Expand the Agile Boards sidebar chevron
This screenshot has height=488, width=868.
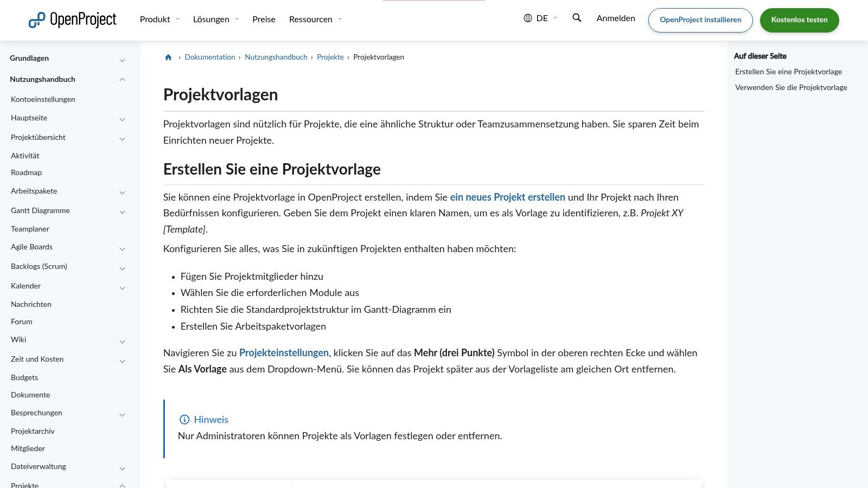point(122,249)
